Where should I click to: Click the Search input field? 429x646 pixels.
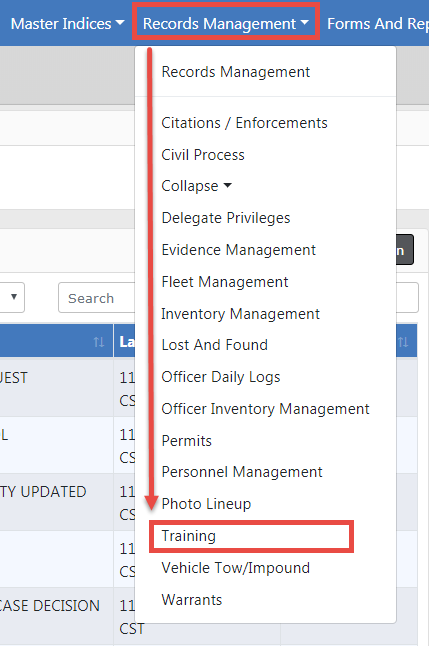pyautogui.click(x=97, y=298)
